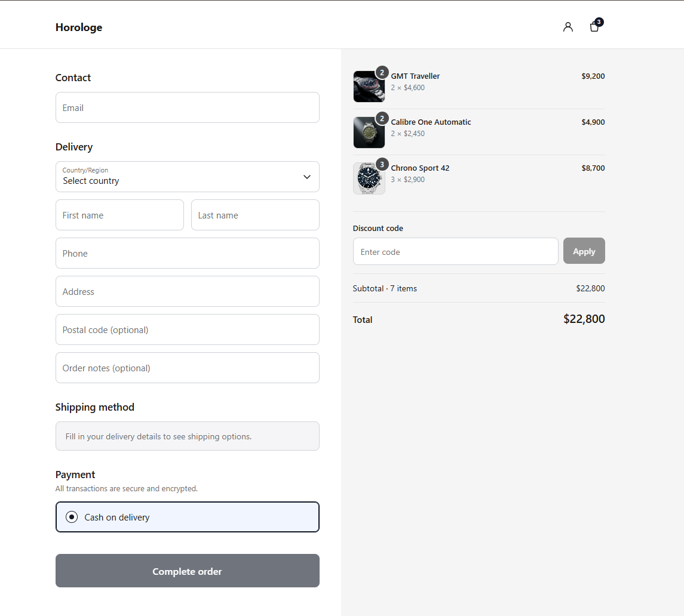Screen dimensions: 684x616
Task: Select the Postal code optional field
Action: click(187, 329)
